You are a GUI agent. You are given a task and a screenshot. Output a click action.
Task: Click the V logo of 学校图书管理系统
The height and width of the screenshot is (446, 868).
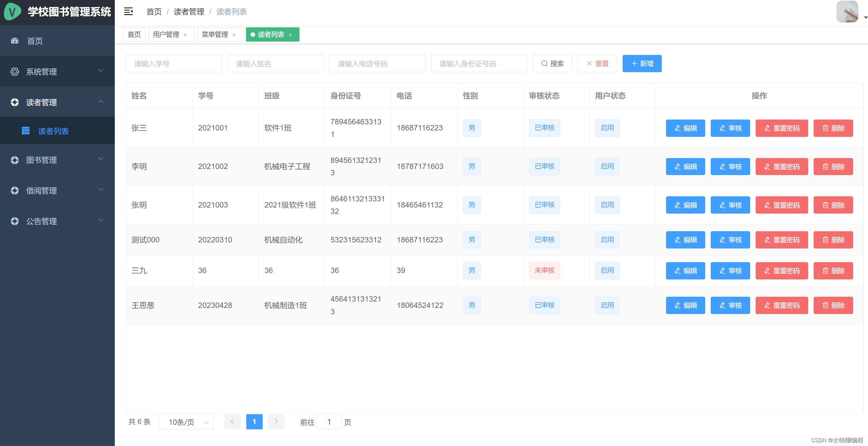12,12
